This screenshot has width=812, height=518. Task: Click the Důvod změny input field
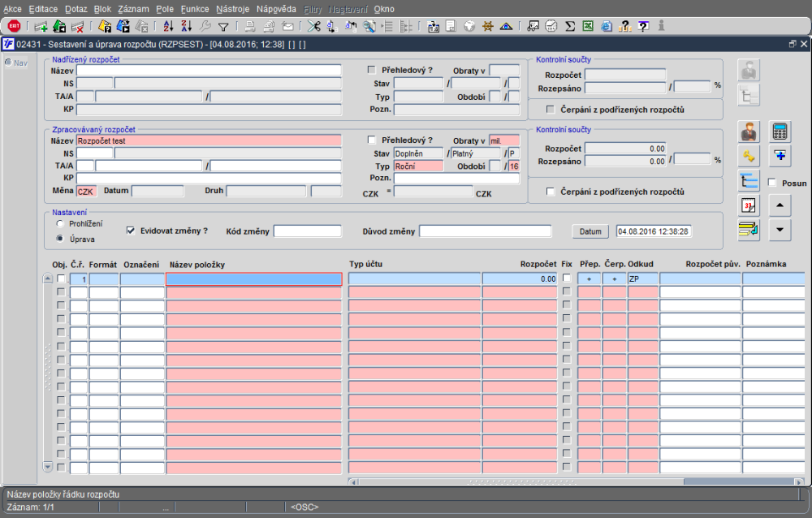pyautogui.click(x=485, y=231)
